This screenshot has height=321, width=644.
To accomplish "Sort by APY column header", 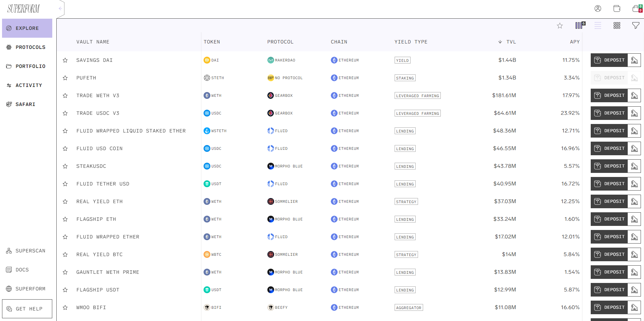I will click(x=574, y=42).
